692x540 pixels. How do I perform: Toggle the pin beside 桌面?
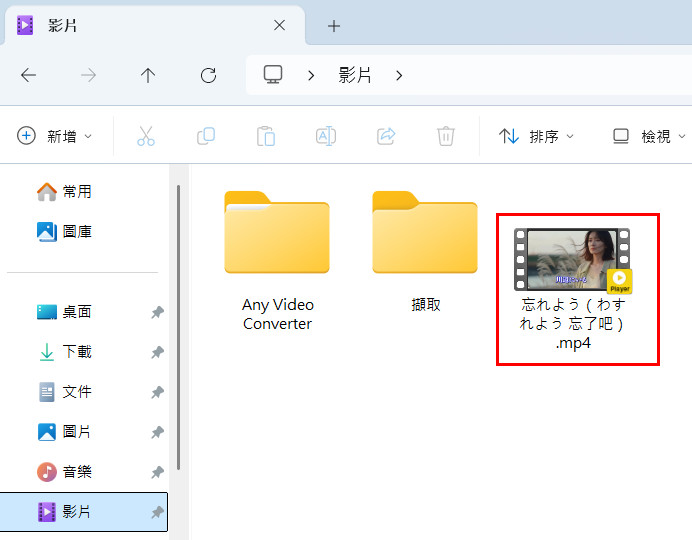pos(157,312)
